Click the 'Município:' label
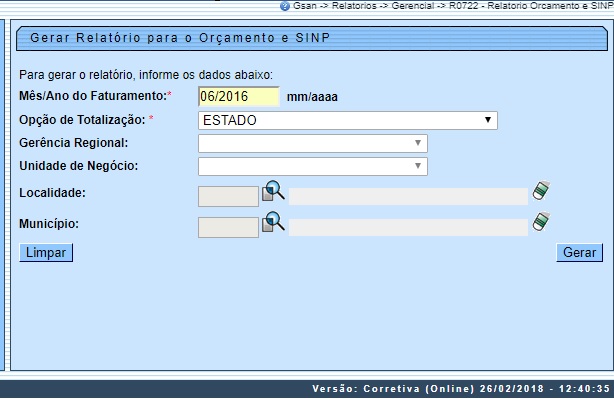Image resolution: width=614 pixels, height=399 pixels. click(x=49, y=224)
